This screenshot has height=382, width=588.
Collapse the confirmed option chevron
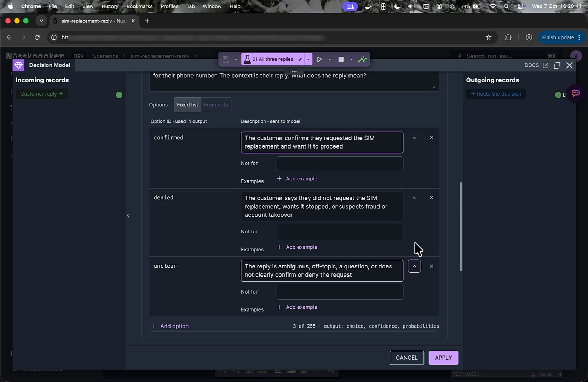[x=414, y=138]
